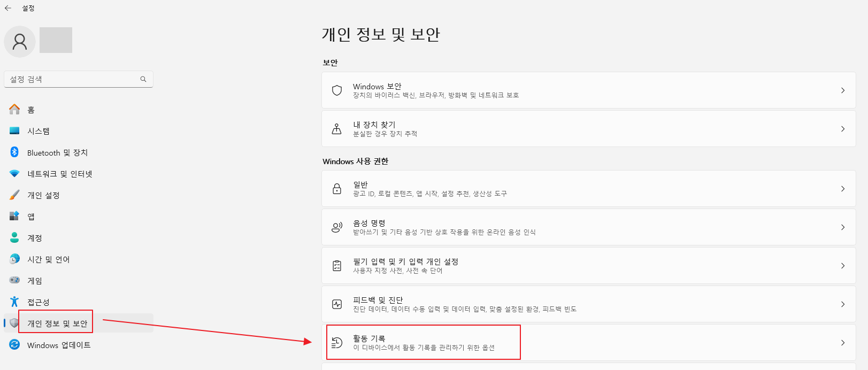Viewport: 868px width, 370px height.
Task: Click the 개인 정보 및 보안 shield icon
Action: tap(14, 323)
